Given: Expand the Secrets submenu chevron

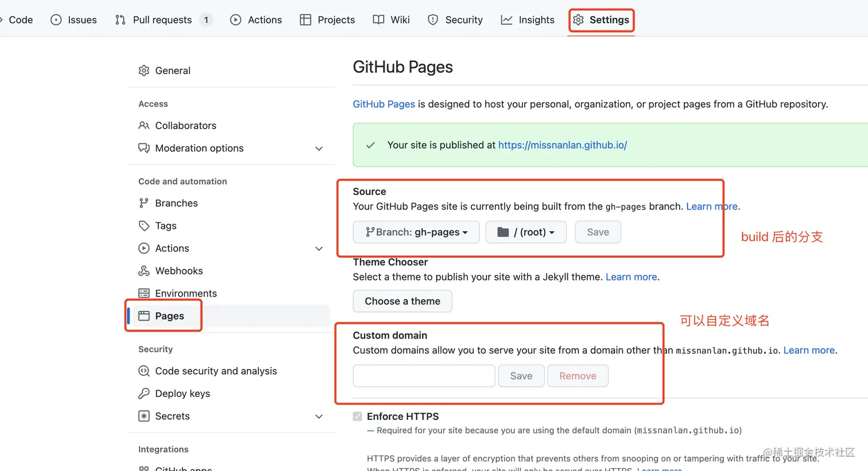Looking at the screenshot, I should [319, 416].
